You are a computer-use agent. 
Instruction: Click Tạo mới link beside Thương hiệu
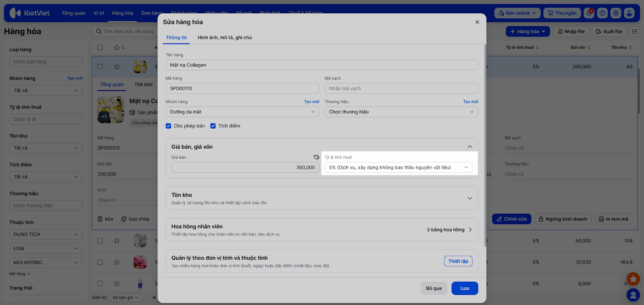[471, 102]
